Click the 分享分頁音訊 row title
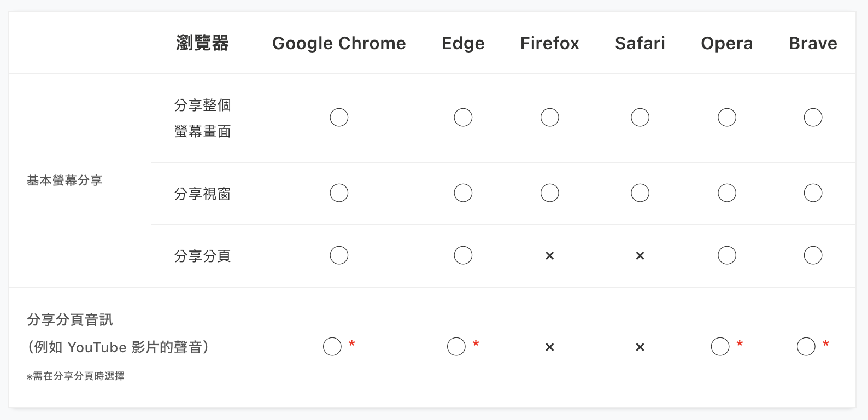Screen dimensions: 868x420 click(x=70, y=320)
